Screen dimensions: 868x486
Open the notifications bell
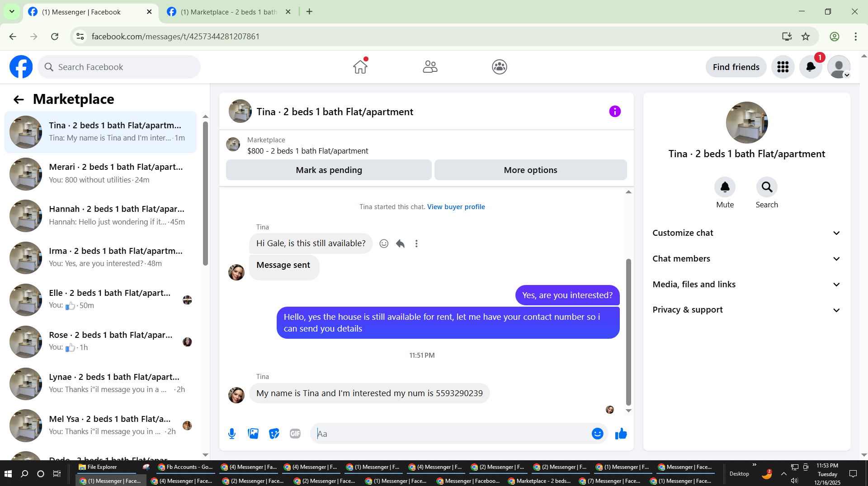tap(811, 67)
